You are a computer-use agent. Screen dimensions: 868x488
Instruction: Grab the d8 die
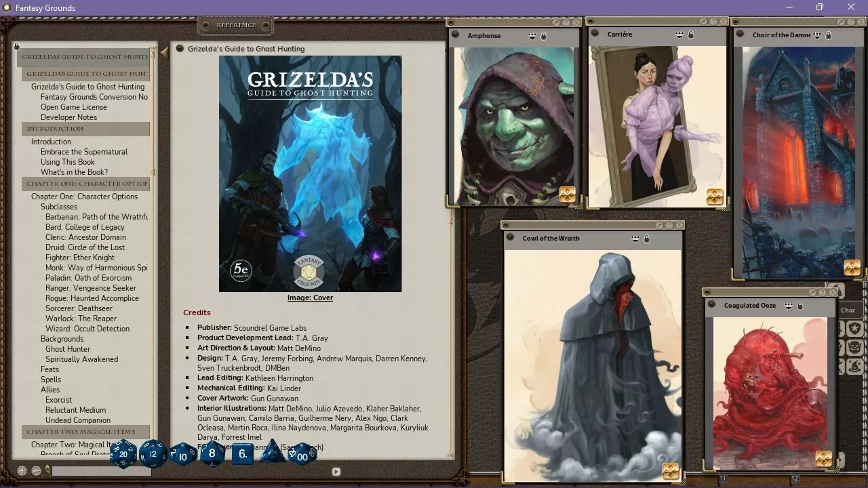coord(212,453)
